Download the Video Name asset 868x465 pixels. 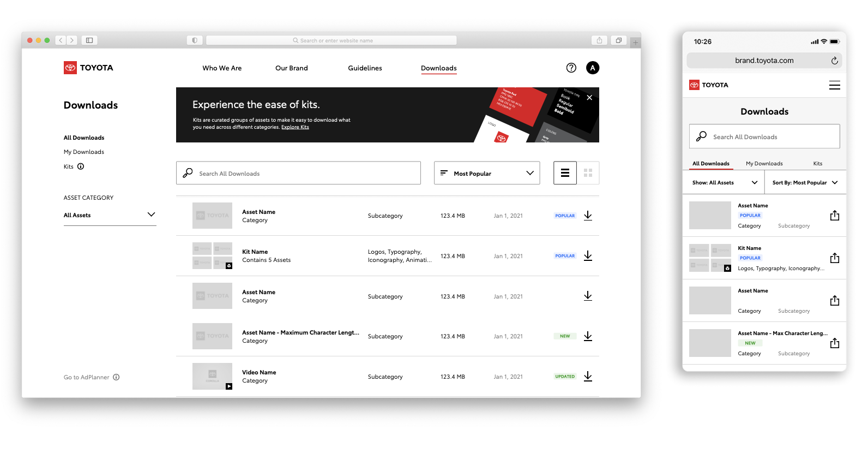588,376
